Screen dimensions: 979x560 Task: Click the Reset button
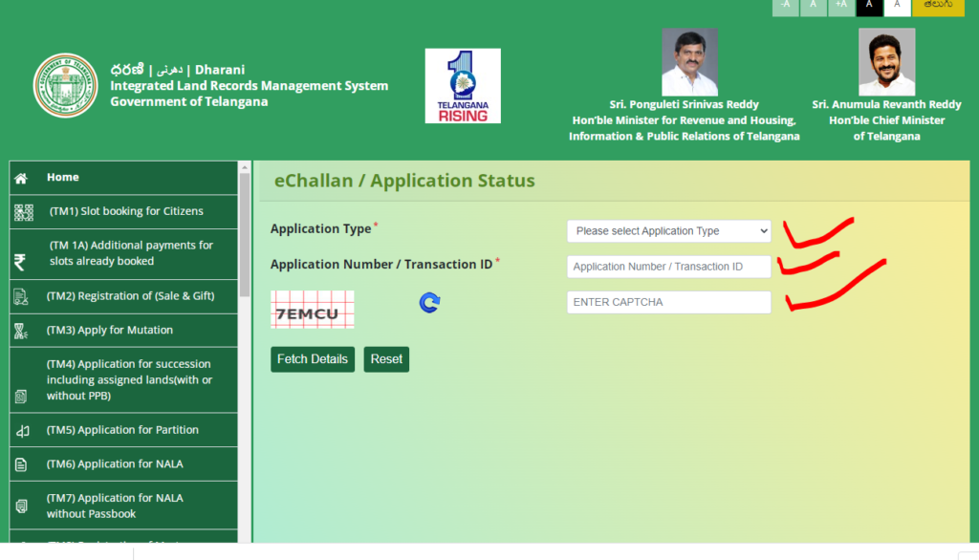[x=386, y=359]
